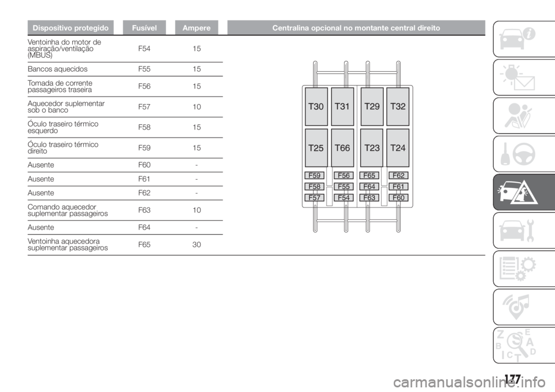Click fuse F56 in the diagram

(343, 175)
